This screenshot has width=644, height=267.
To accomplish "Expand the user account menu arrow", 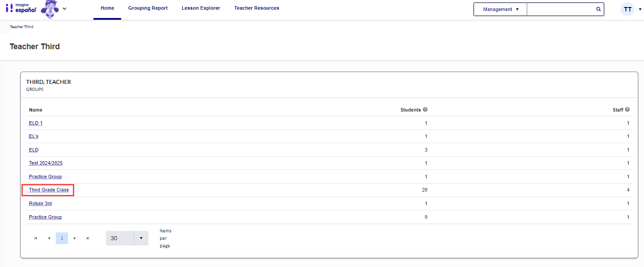I will coord(640,10).
